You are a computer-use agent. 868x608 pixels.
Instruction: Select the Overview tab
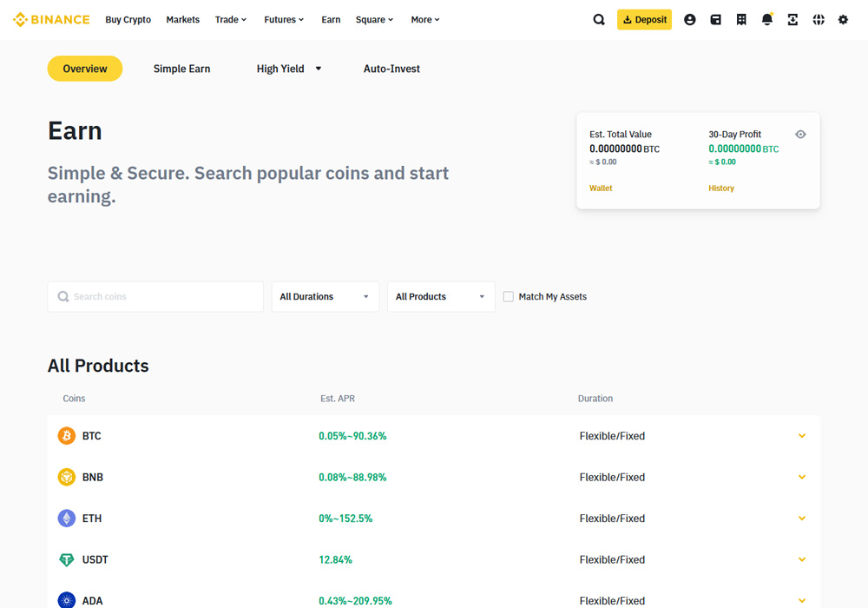pyautogui.click(x=85, y=69)
